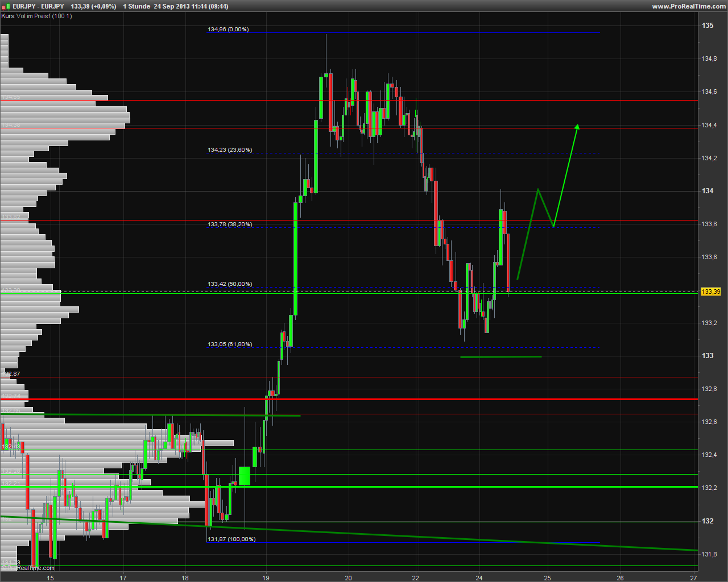Click the 131,87 (100,00%) Fibonacci label

231,539
